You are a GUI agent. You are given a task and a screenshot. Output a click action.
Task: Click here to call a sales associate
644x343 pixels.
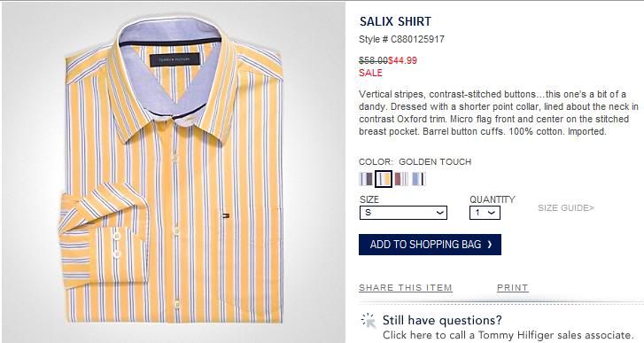(x=508, y=335)
